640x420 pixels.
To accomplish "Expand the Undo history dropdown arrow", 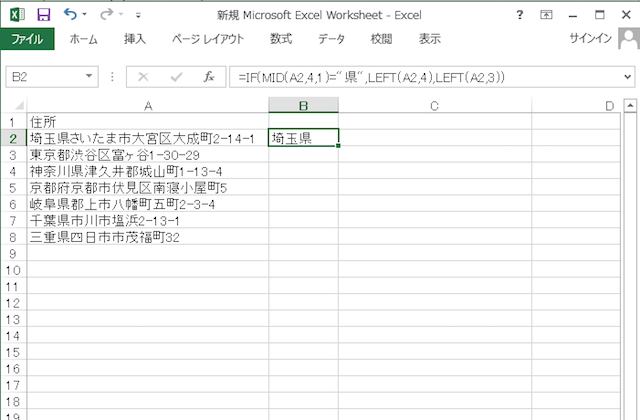I will click(85, 16).
